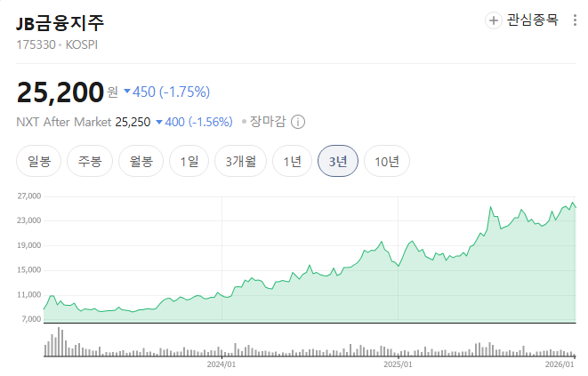The width and height of the screenshot is (588, 376).
Task: Switch chart range to 1년
Action: click(293, 162)
